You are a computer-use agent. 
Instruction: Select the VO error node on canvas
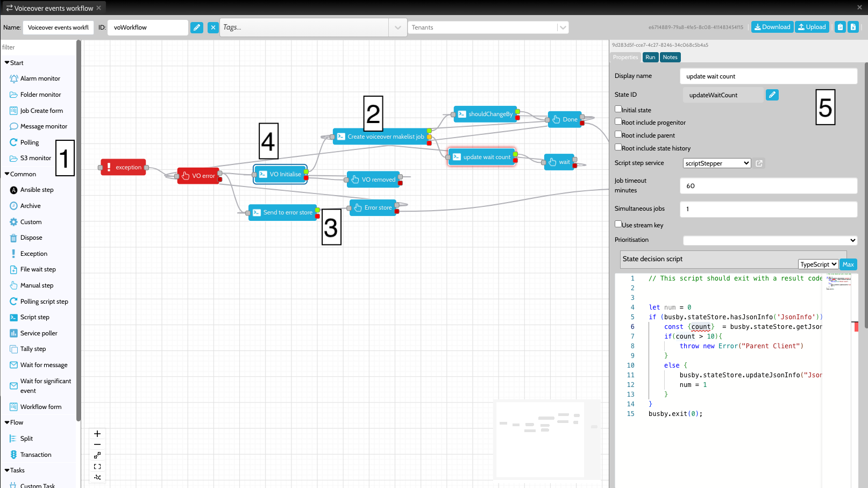198,176
